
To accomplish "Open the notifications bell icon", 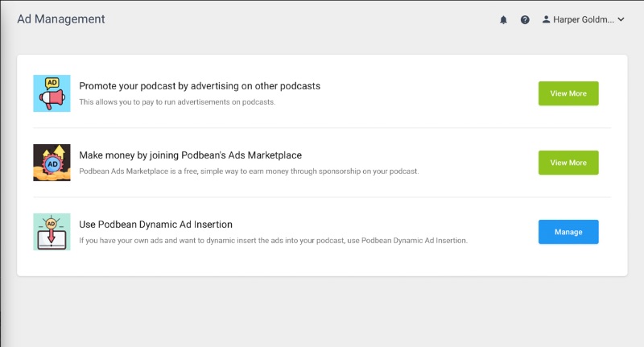I will [x=503, y=19].
